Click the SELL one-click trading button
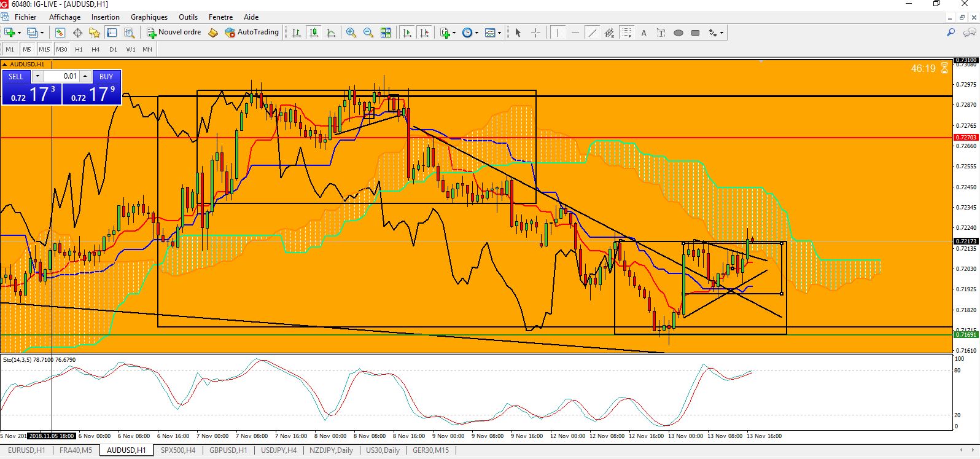The width and height of the screenshot is (980, 459). (16, 76)
